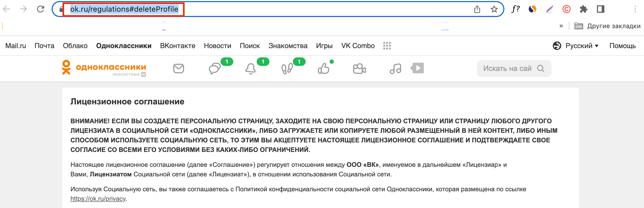
Task: Toggle the browser side panel icon
Action: coord(601,9)
